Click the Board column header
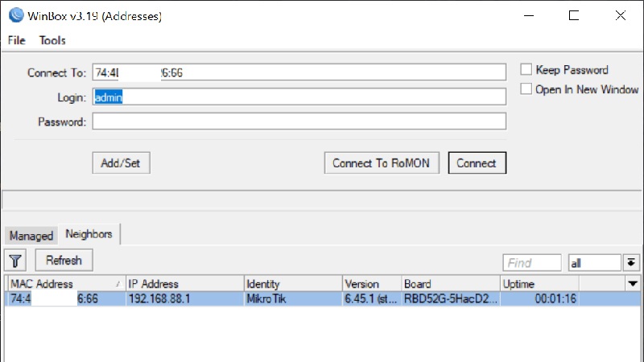Image resolution: width=644 pixels, height=362 pixels. pos(451,284)
